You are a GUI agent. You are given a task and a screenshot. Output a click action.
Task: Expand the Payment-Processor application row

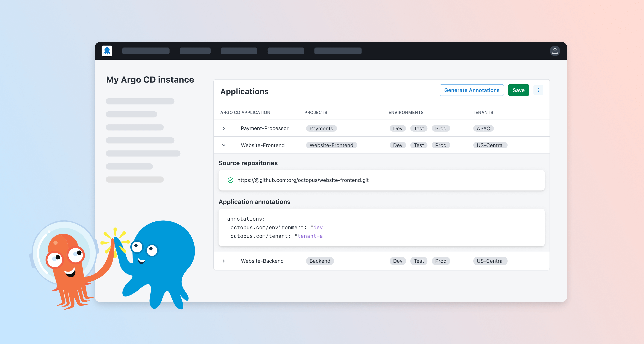click(x=224, y=128)
